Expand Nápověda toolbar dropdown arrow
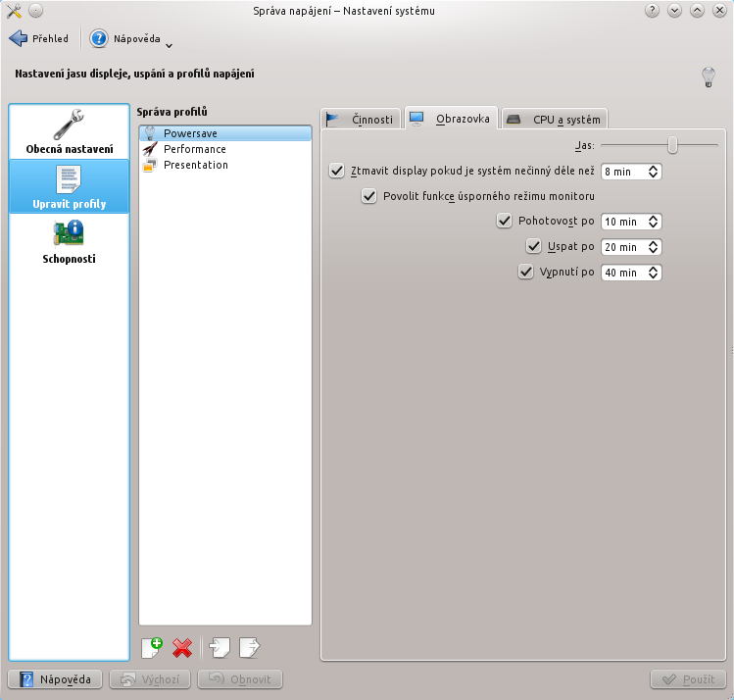The width and height of the screenshot is (734, 700). pos(170,45)
